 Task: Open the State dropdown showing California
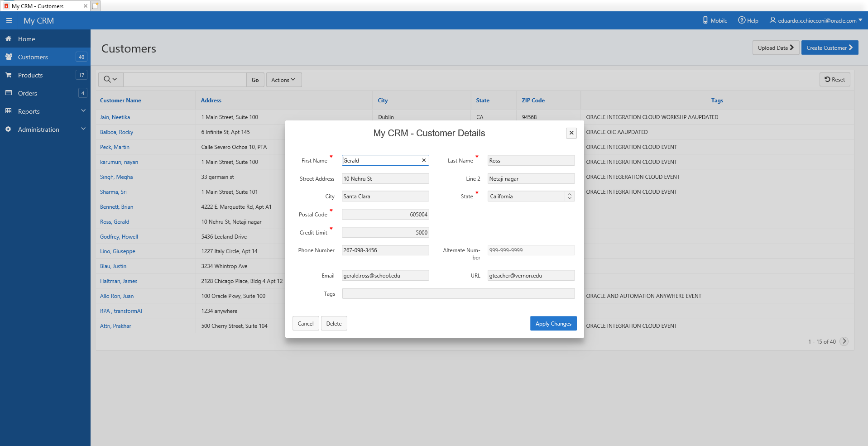[531, 197]
